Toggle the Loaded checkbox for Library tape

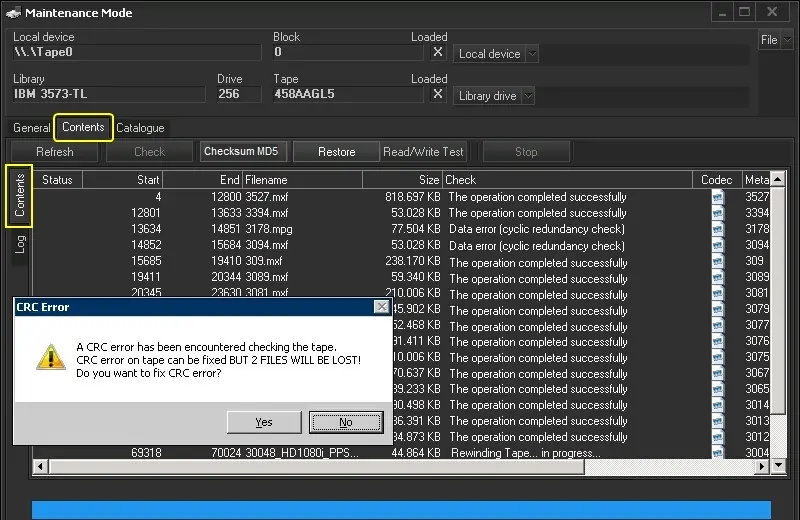tap(438, 95)
